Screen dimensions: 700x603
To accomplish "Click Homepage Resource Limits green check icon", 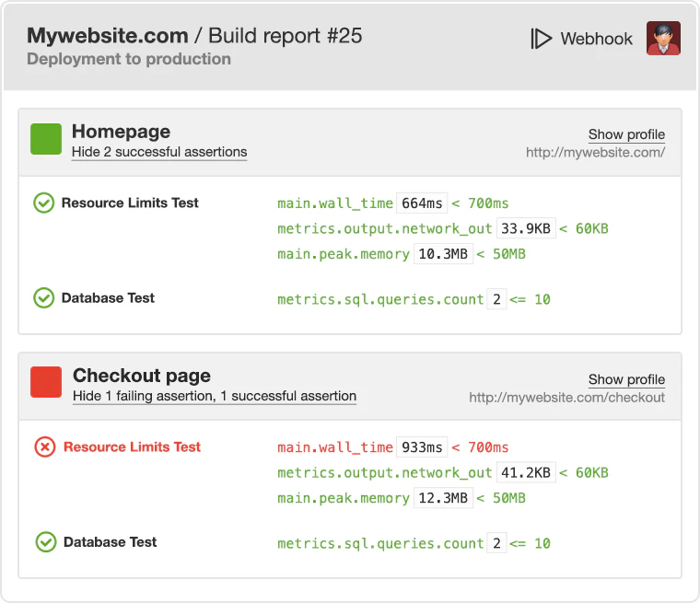I will (x=43, y=203).
